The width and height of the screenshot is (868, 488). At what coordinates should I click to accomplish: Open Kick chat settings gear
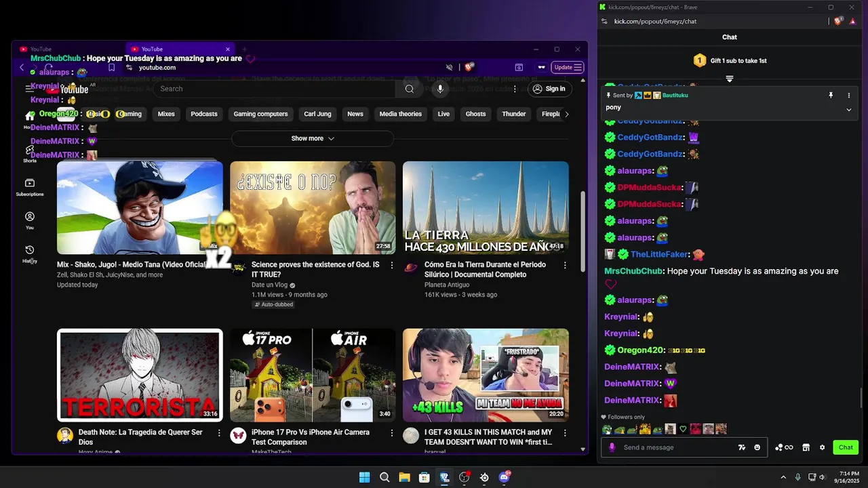click(823, 447)
